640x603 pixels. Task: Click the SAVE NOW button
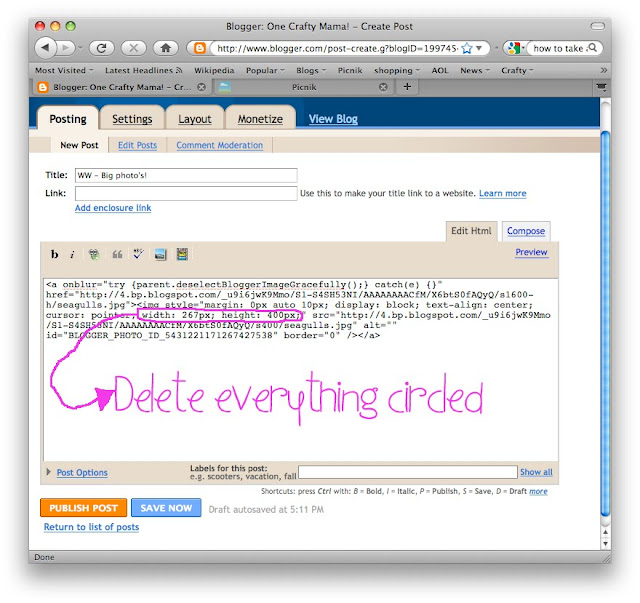[166, 507]
